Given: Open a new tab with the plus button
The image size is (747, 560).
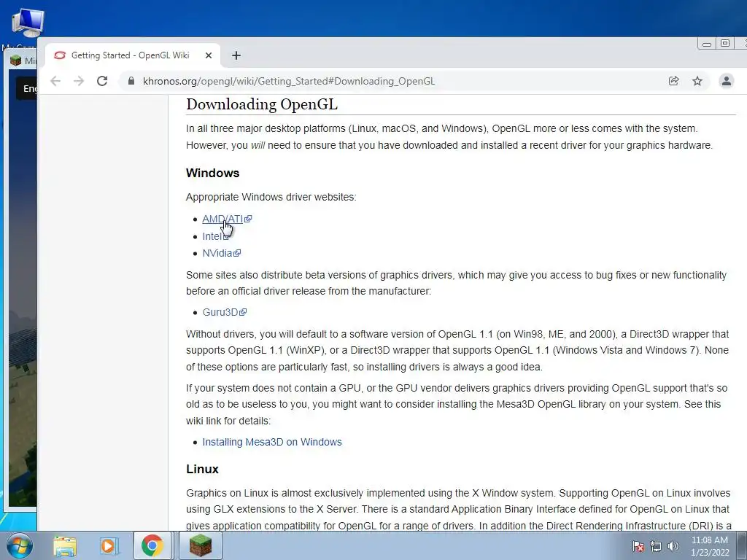Looking at the screenshot, I should click(x=236, y=55).
